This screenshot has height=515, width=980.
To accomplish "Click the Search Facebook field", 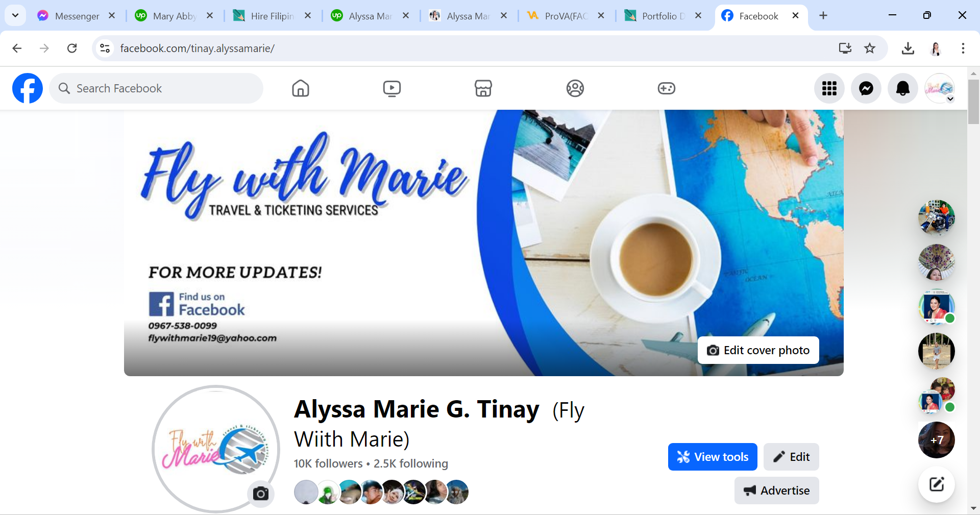I will pyautogui.click(x=157, y=88).
